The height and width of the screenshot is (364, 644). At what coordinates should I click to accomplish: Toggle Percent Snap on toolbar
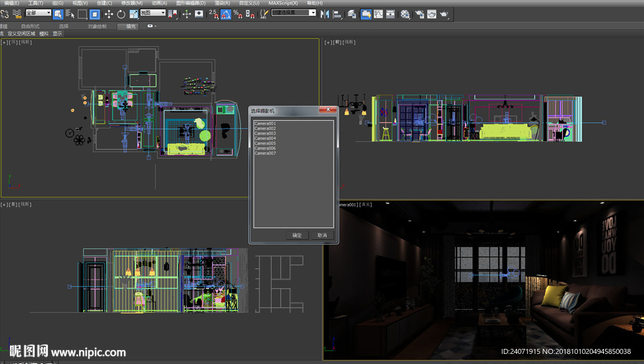(237, 13)
